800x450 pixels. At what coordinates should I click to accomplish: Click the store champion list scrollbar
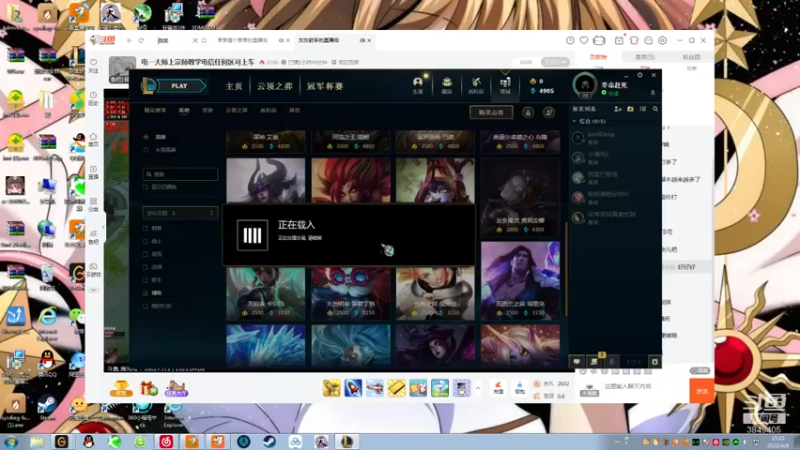[566, 269]
